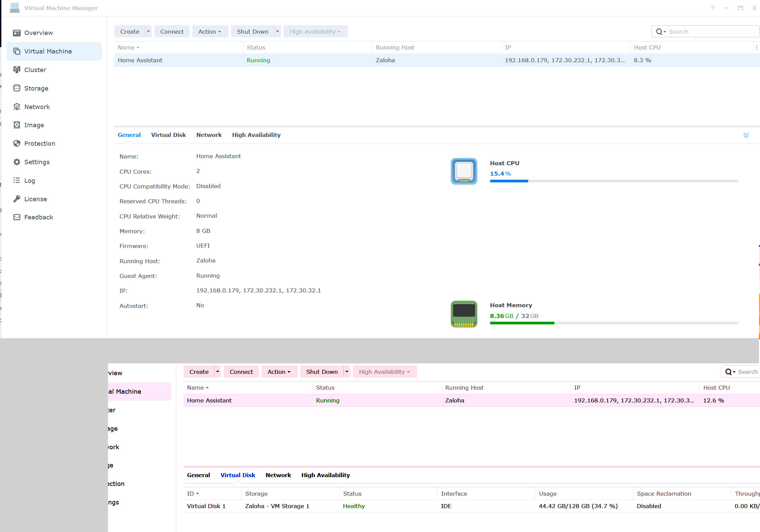
Task: Click the Feedback envelope icon
Action: click(x=16, y=217)
